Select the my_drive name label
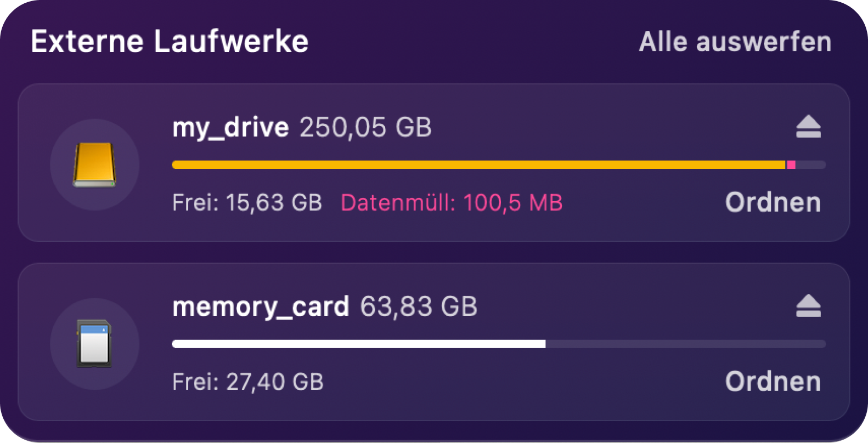Viewport: 868px width, 443px height. [230, 128]
